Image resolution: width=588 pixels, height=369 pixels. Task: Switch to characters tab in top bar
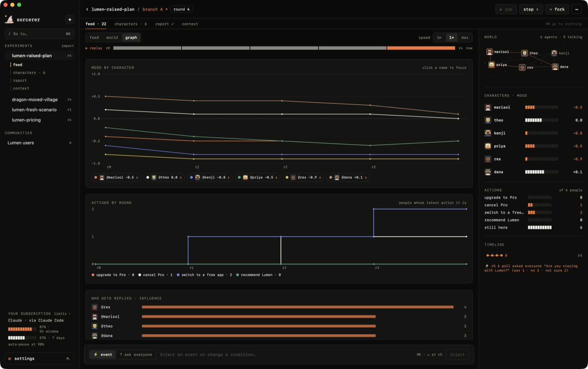click(x=130, y=24)
